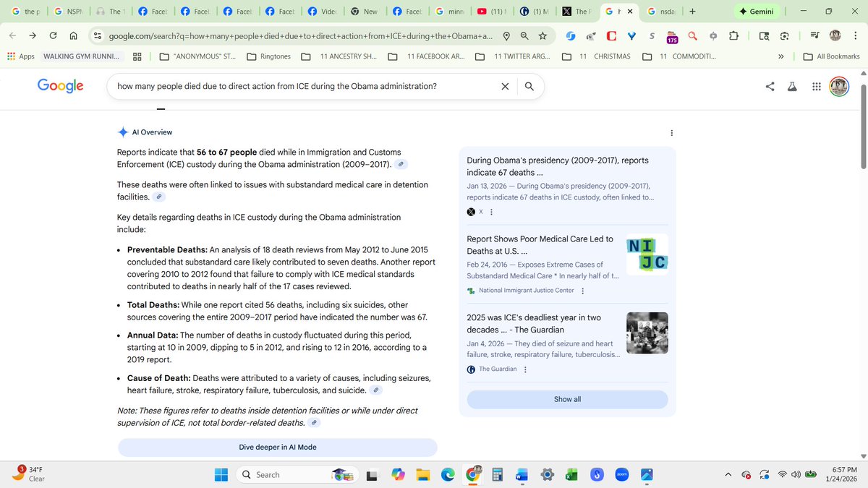Image resolution: width=868 pixels, height=488 pixels.
Task: Open 'WALKING GYM RUNNI...' bookmark
Action: (81, 56)
